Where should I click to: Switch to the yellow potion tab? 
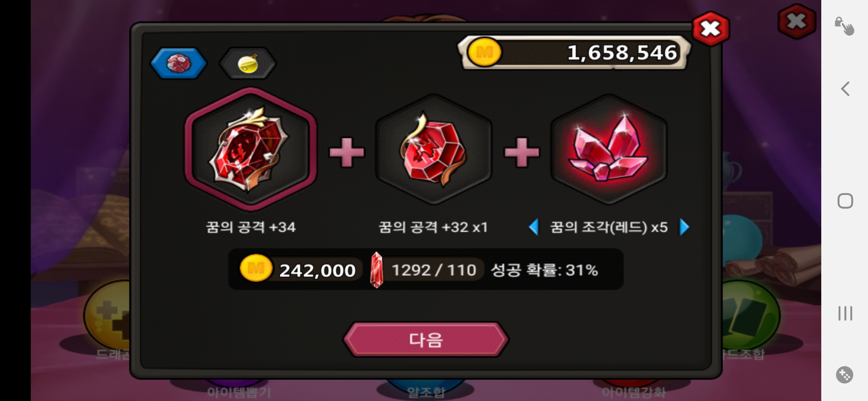coord(247,63)
